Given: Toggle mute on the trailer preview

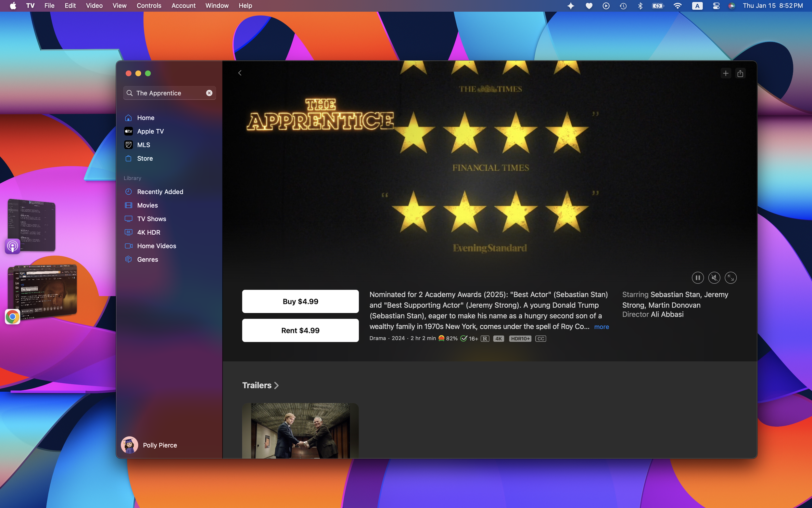Looking at the screenshot, I should pos(714,278).
